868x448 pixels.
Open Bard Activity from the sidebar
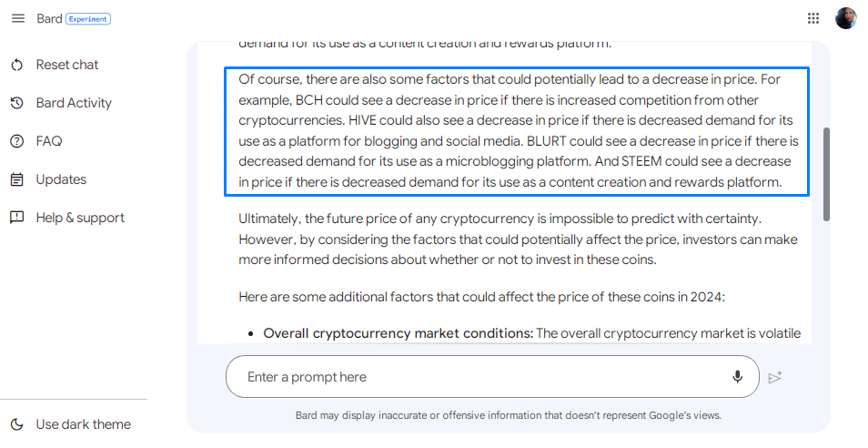click(x=74, y=103)
